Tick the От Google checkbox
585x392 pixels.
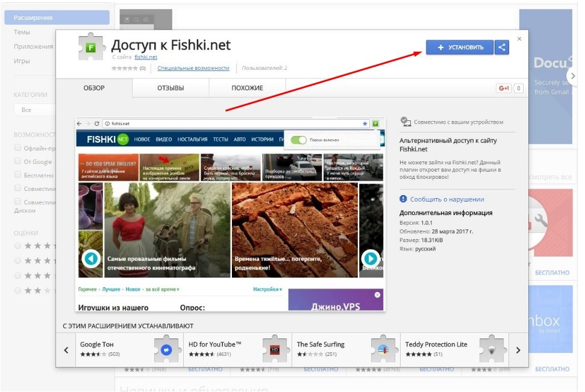[x=17, y=161]
